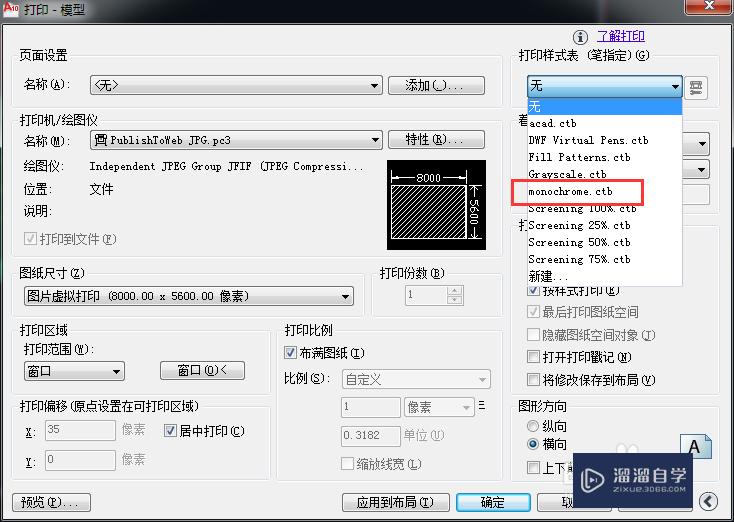
Task: Open the plot style table editor icon
Action: click(x=696, y=88)
